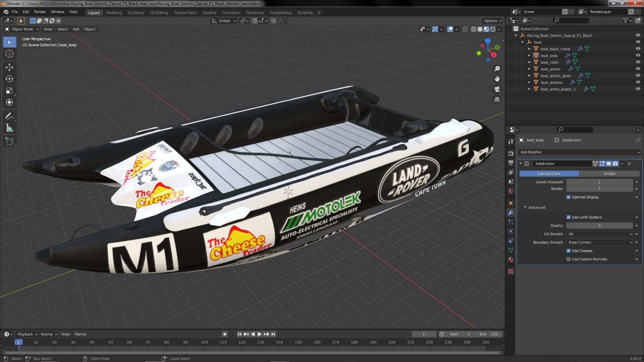Select the Scale tool
This screenshot has height=362, width=644.
pyautogui.click(x=9, y=91)
